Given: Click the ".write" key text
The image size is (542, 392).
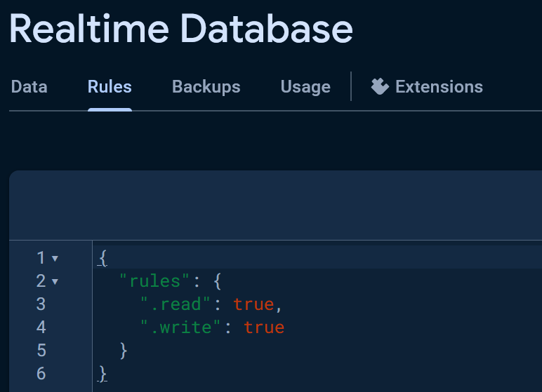Looking at the screenshot, I should (180, 327).
